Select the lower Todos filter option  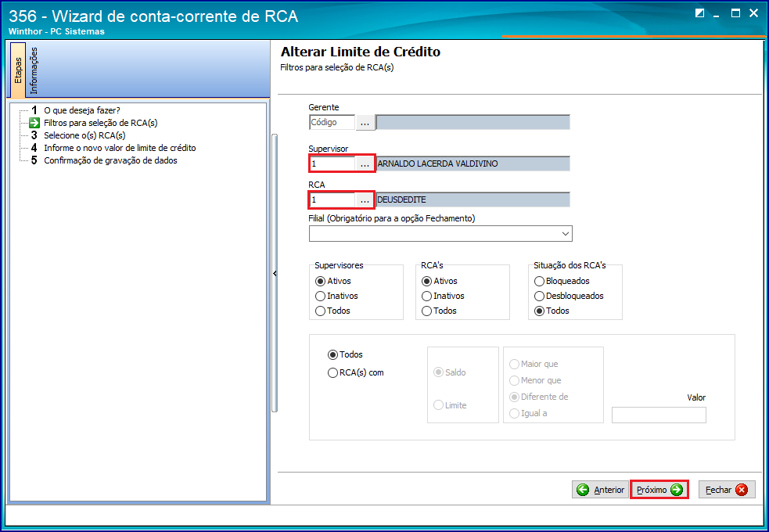(345, 354)
